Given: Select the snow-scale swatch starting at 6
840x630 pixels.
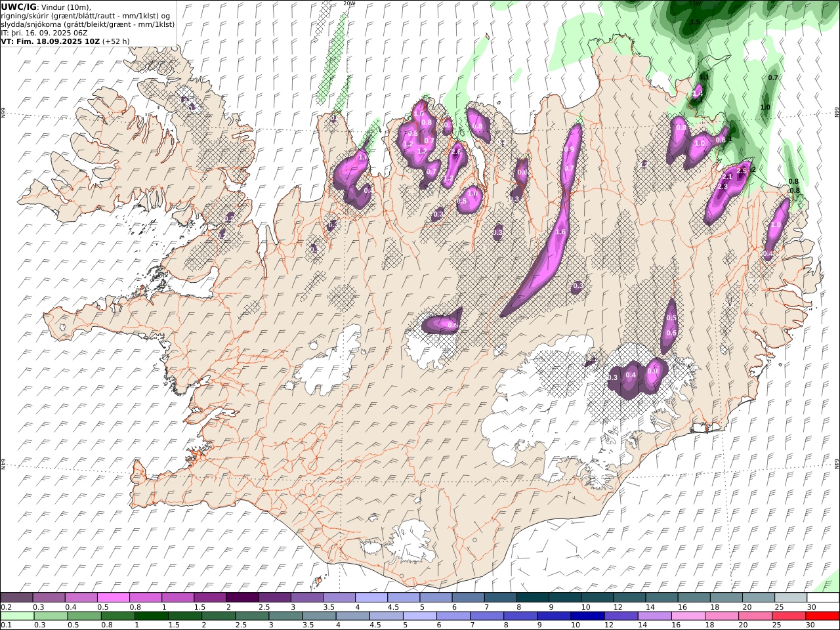Looking at the screenshot, I should pos(467,597).
